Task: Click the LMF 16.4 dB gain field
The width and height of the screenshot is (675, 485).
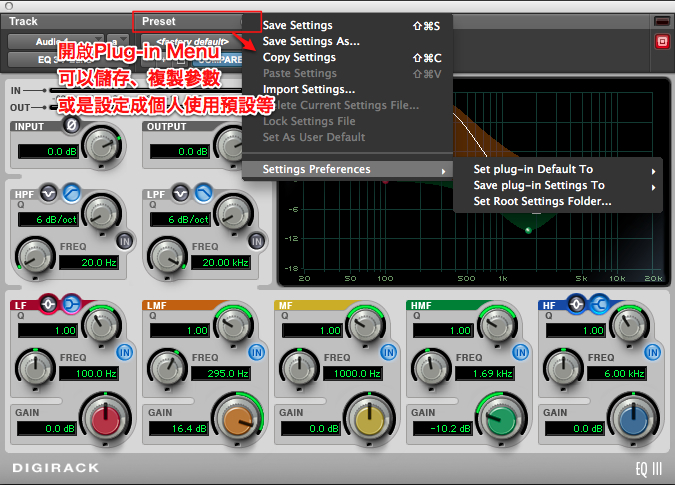Action: point(179,429)
